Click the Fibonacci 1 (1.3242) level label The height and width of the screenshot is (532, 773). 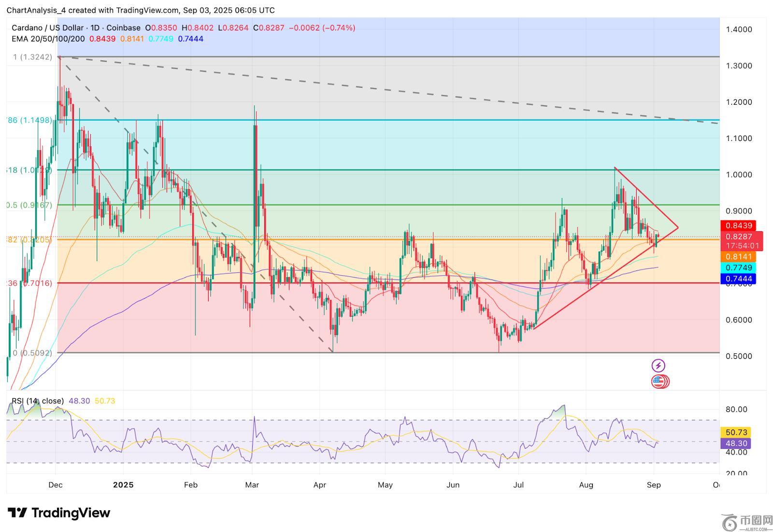pyautogui.click(x=32, y=57)
